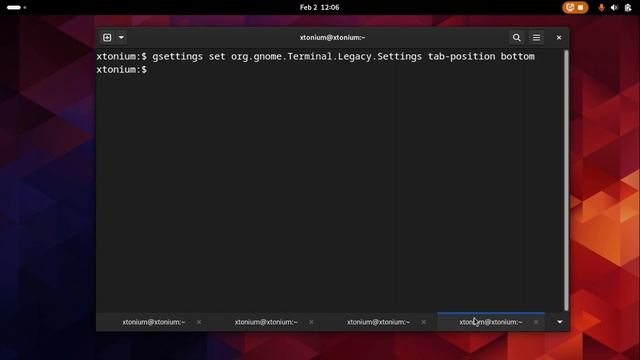640x360 pixels.
Task: Close the second terminal tab
Action: 311,322
